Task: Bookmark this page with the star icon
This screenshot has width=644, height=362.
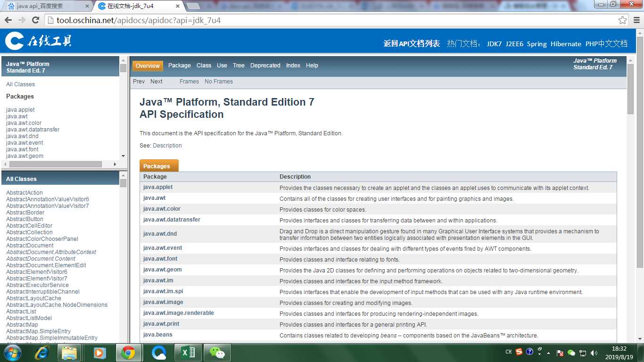Action: coord(623,20)
